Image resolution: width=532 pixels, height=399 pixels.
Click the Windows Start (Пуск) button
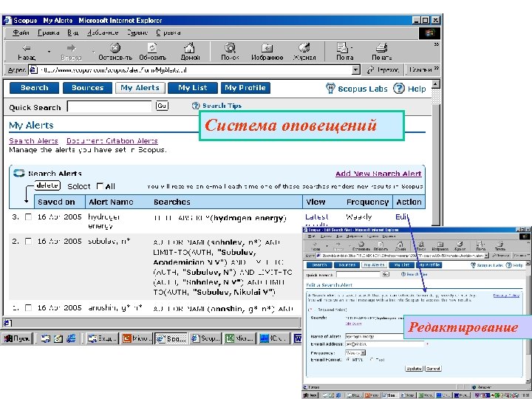coord(17,338)
